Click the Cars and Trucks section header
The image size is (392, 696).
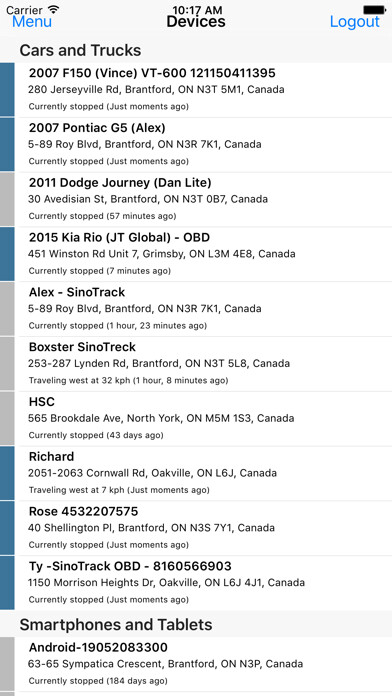(196, 50)
